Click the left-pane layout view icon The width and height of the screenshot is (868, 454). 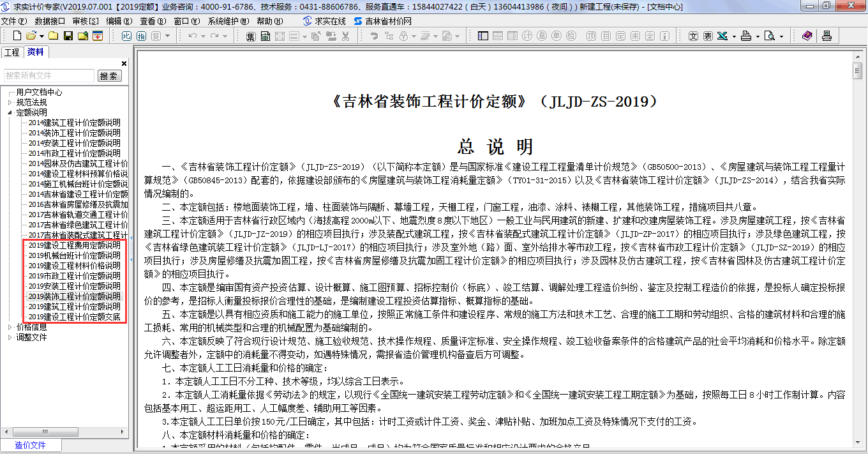click(x=483, y=36)
